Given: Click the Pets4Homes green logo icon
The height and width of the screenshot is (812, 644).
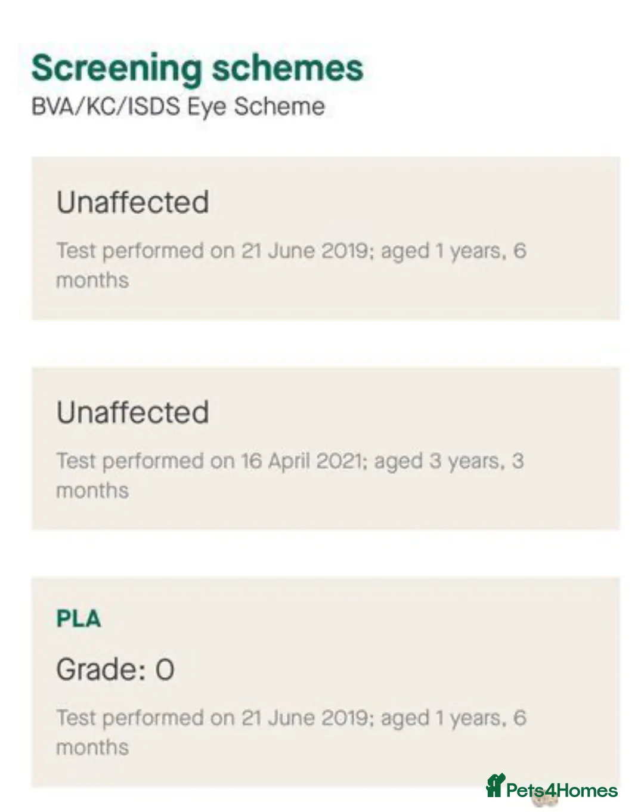Looking at the screenshot, I should point(495,785).
